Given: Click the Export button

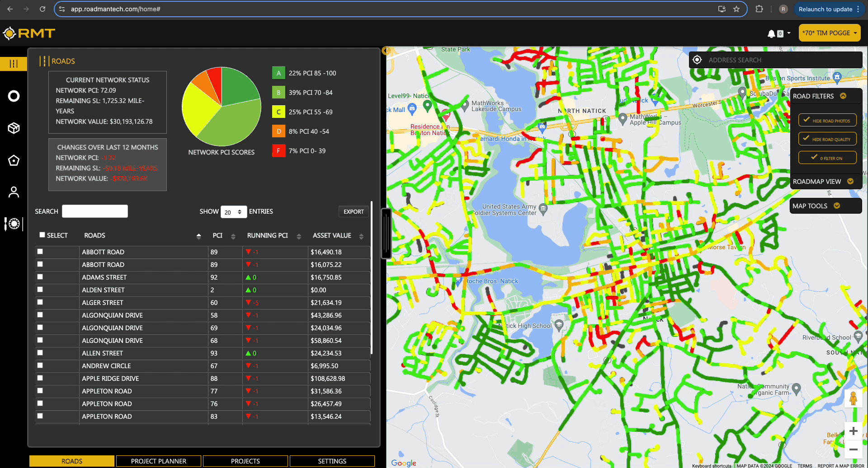Looking at the screenshot, I should (x=354, y=211).
